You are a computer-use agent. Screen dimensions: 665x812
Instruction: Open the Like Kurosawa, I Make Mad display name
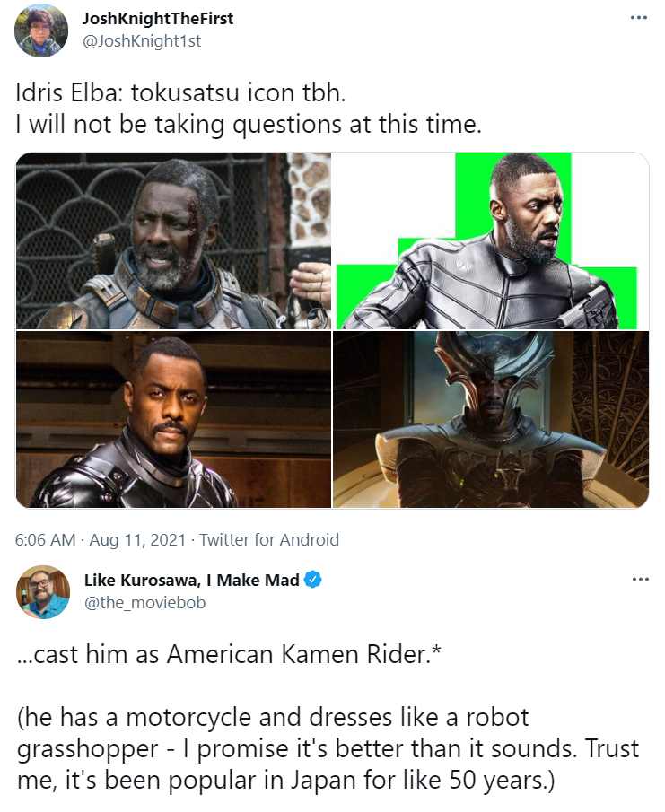[x=192, y=580]
